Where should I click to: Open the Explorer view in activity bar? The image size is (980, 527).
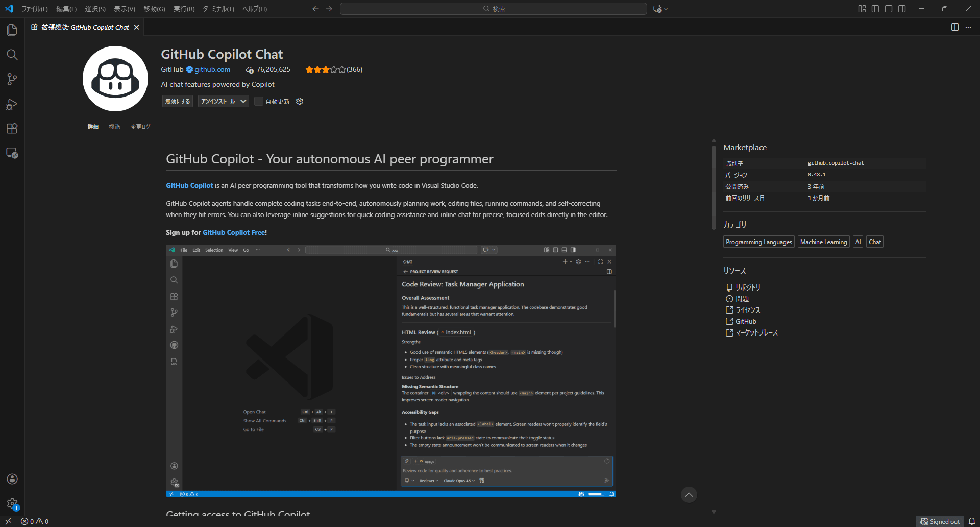[x=12, y=30]
